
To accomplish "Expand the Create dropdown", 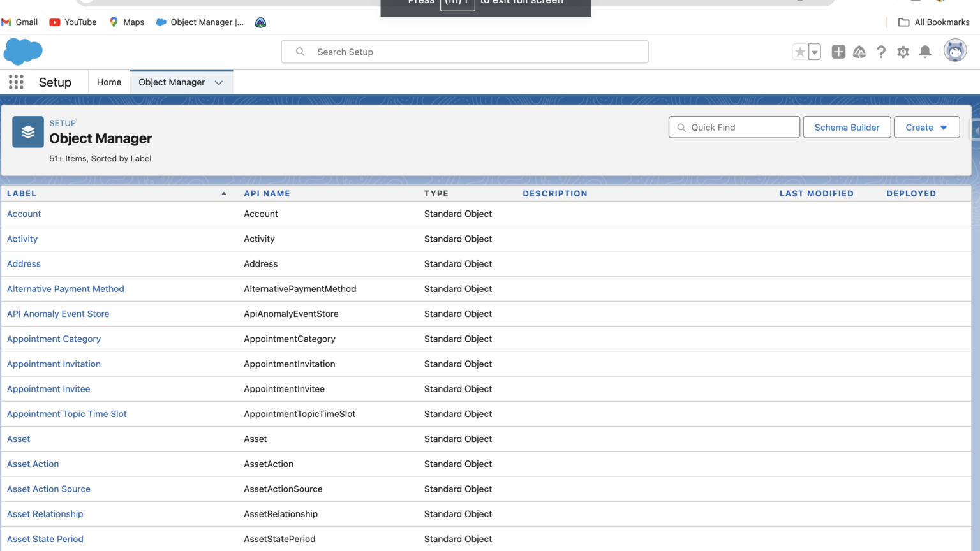I will click(x=926, y=127).
